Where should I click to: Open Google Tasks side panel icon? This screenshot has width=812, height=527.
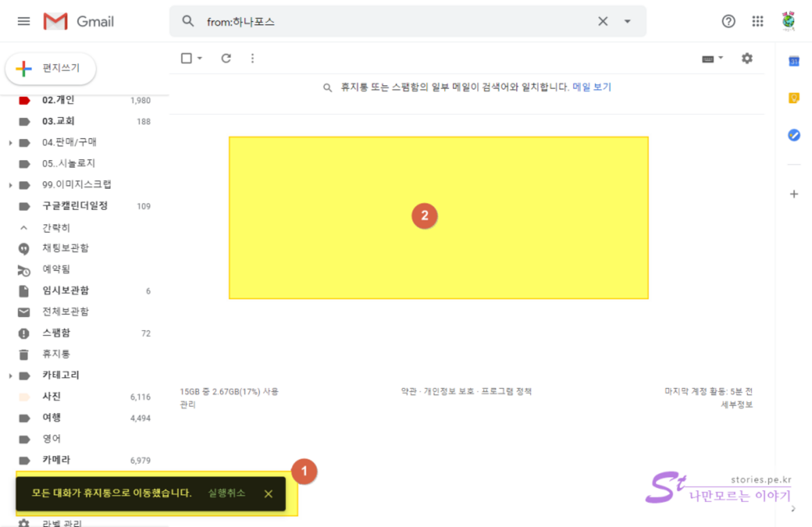(794, 135)
